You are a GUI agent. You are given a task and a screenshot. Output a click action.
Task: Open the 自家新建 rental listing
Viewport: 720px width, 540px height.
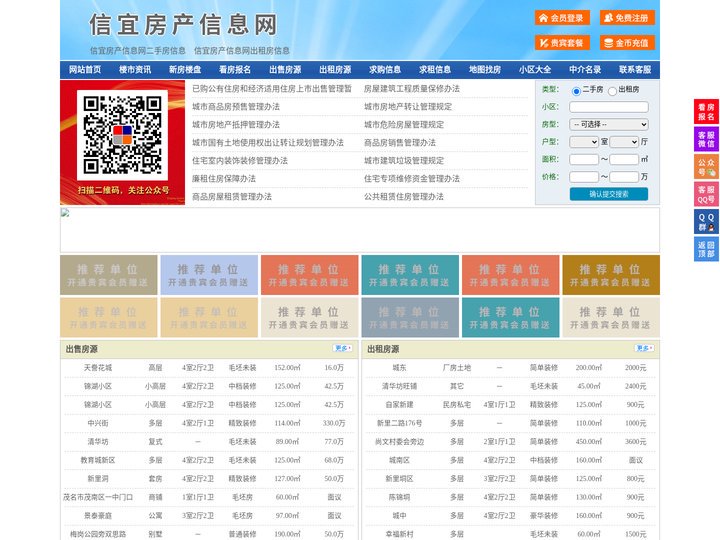(x=399, y=405)
